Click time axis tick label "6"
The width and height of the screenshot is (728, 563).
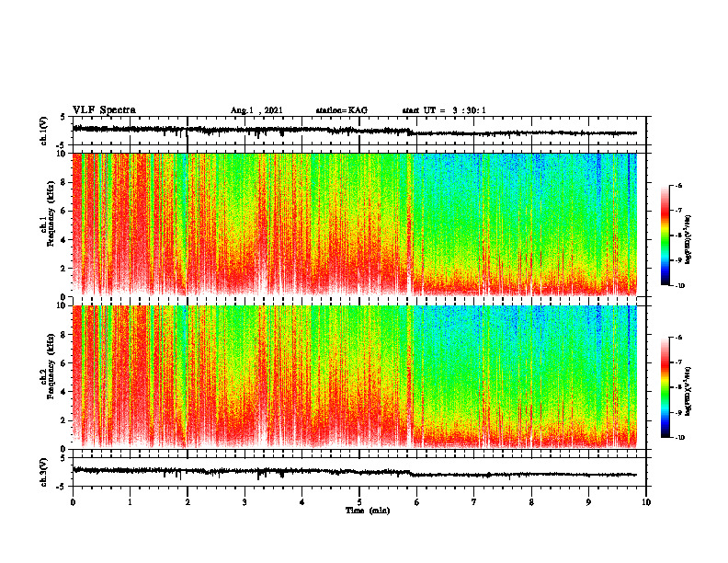pyautogui.click(x=417, y=502)
